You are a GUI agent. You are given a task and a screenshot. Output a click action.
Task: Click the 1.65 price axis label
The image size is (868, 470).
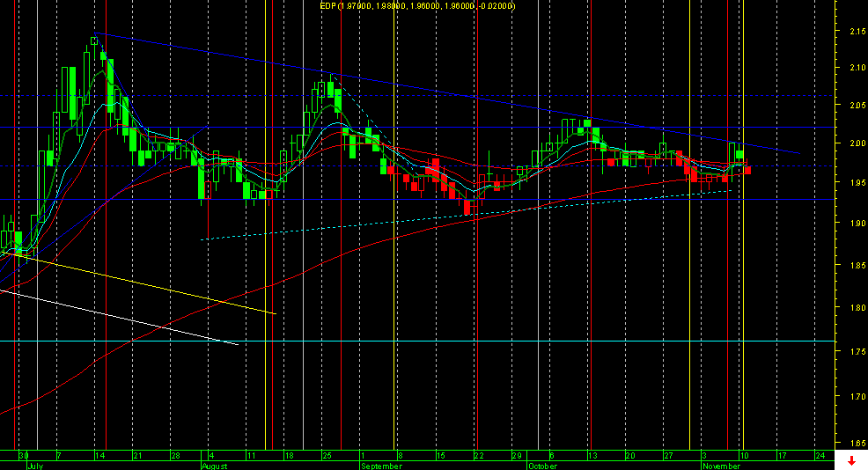coord(857,444)
